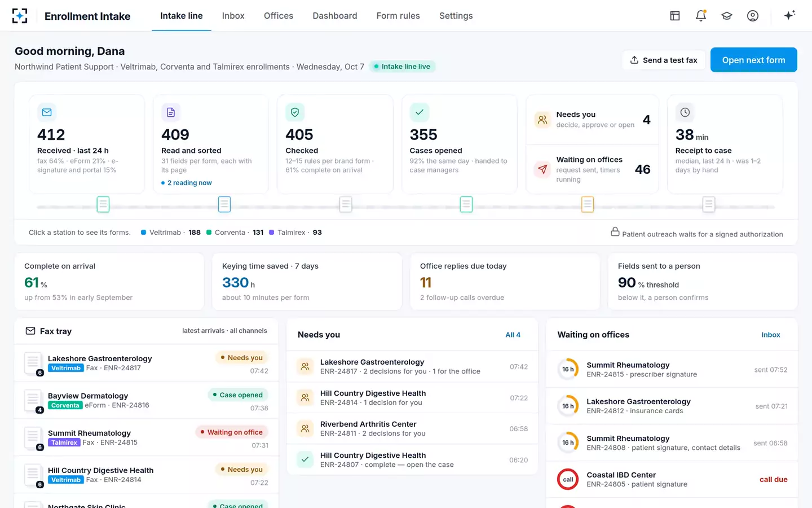Open the user profile icon
Image resolution: width=812 pixels, height=508 pixels.
point(753,16)
